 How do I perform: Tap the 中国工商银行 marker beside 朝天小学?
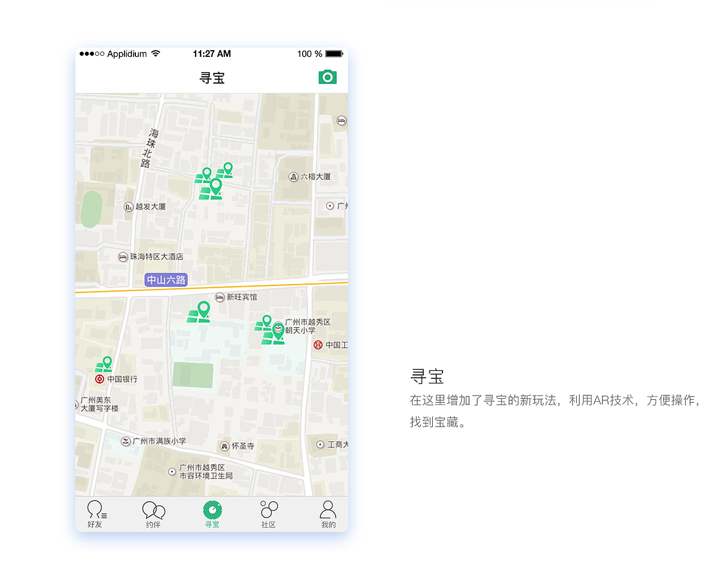coord(317,344)
